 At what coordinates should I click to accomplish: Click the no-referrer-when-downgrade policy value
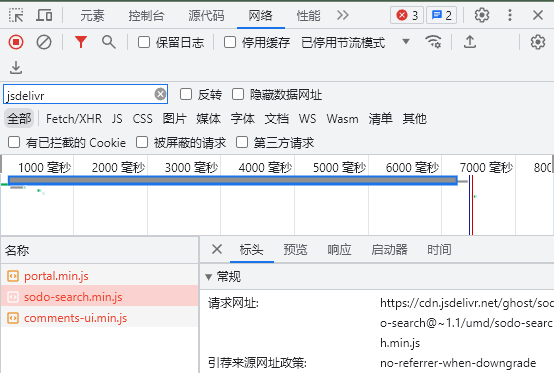point(458,363)
